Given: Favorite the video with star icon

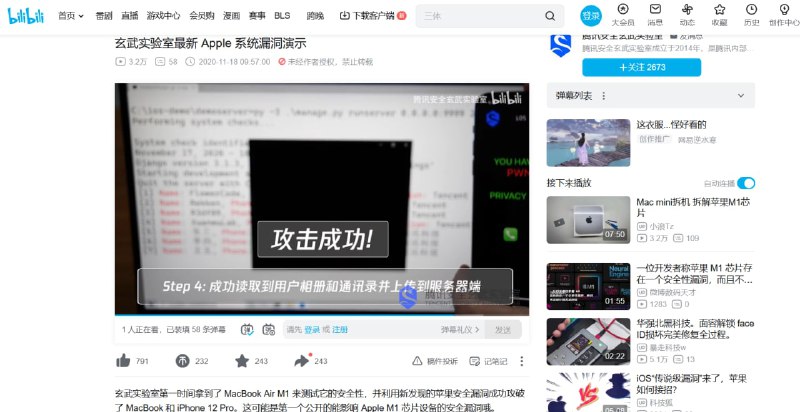Looking at the screenshot, I should click(x=242, y=361).
